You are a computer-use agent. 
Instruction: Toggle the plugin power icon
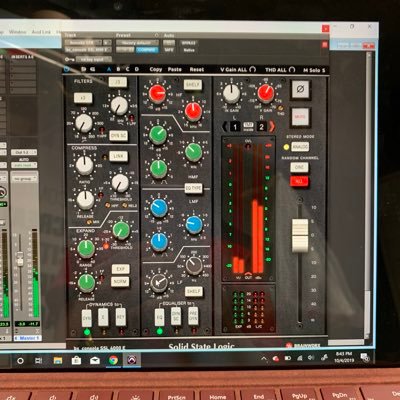click(66, 69)
